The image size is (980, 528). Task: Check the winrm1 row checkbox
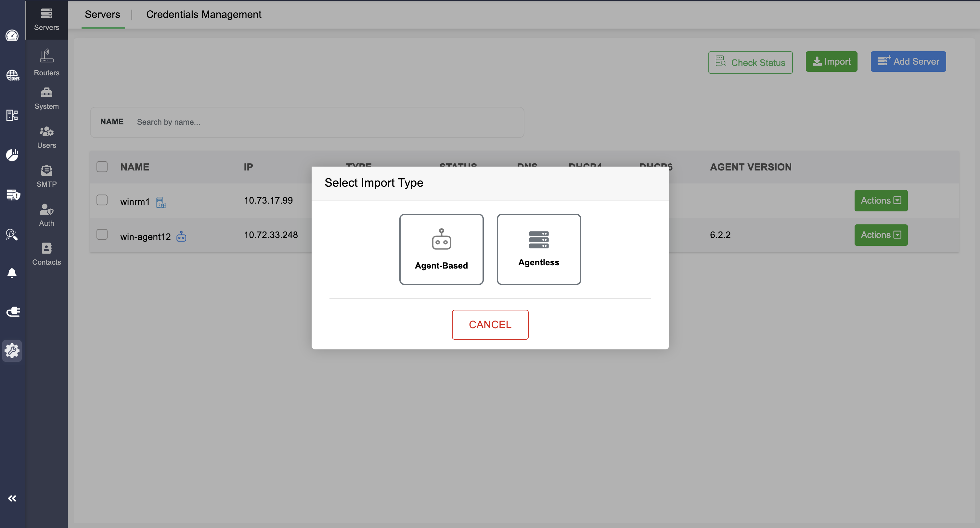click(x=102, y=200)
